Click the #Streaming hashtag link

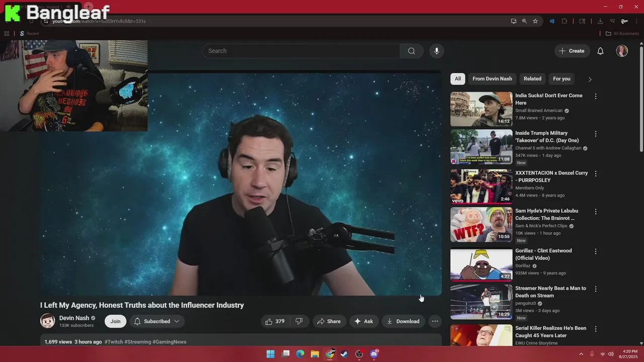(138, 342)
